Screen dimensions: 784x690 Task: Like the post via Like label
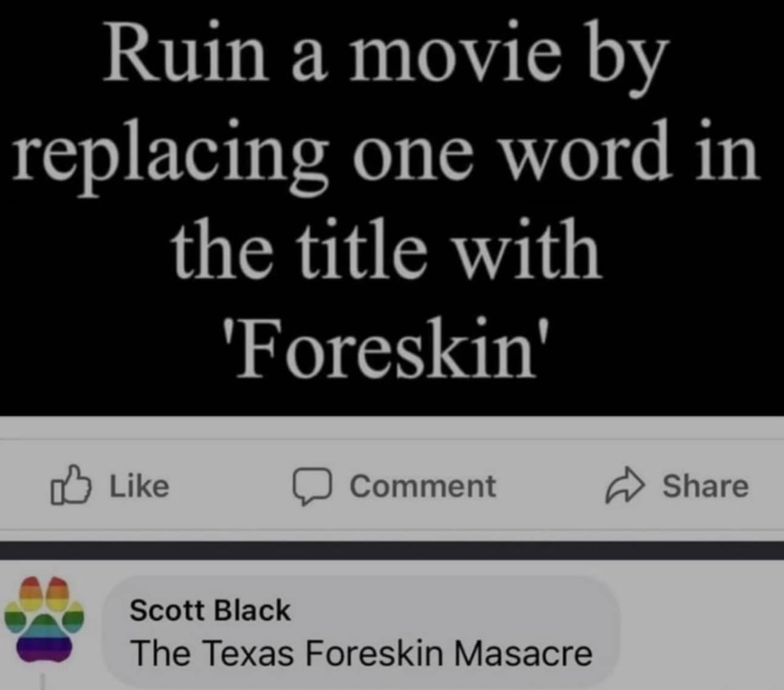(x=139, y=486)
